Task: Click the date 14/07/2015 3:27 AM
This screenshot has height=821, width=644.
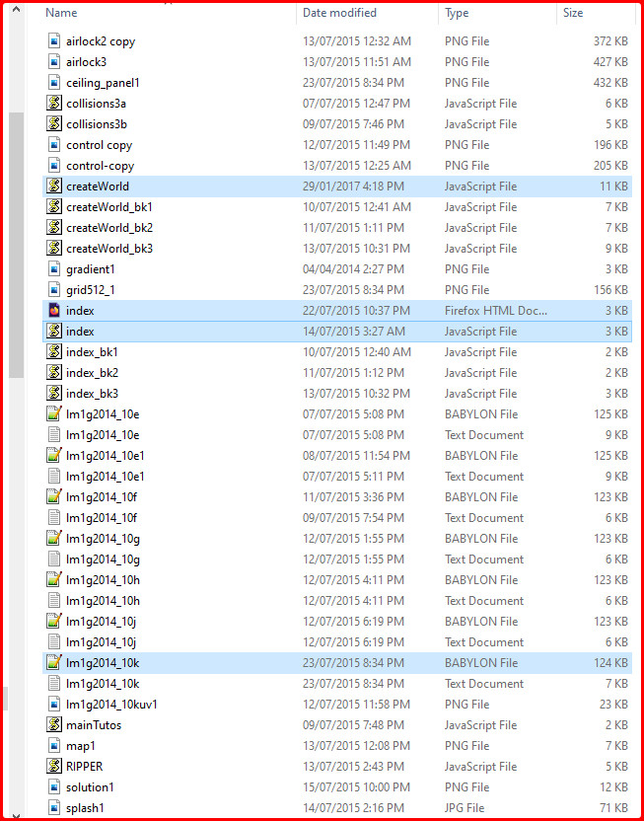Action: (x=356, y=332)
